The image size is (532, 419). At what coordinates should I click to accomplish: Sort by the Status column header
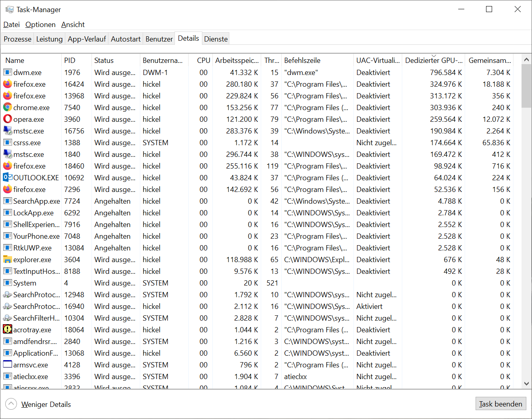[116, 60]
